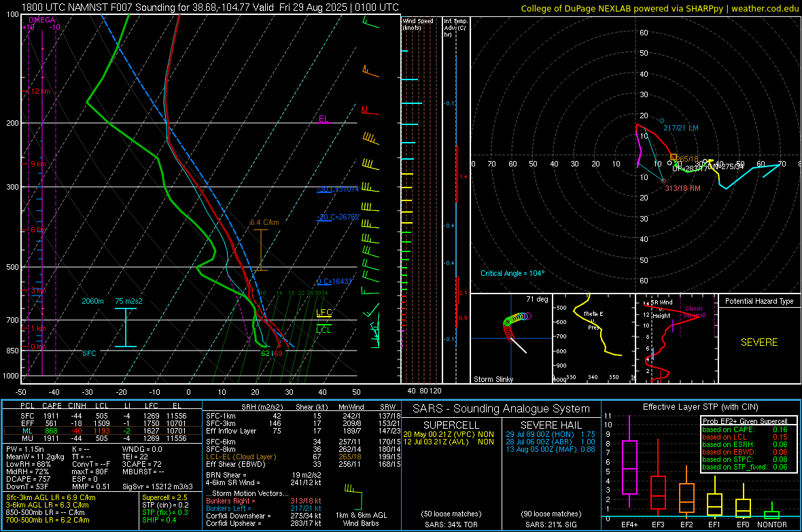Viewport: 802px width, 532px height.
Task: Click the Bunkers Right = 313/18 kt line
Action: [x=264, y=501]
